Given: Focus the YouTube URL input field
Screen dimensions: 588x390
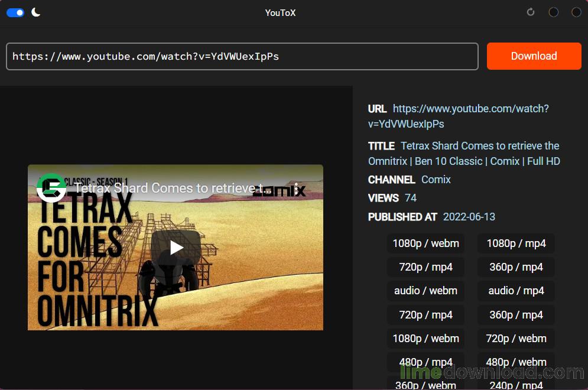Looking at the screenshot, I should pyautogui.click(x=242, y=56).
